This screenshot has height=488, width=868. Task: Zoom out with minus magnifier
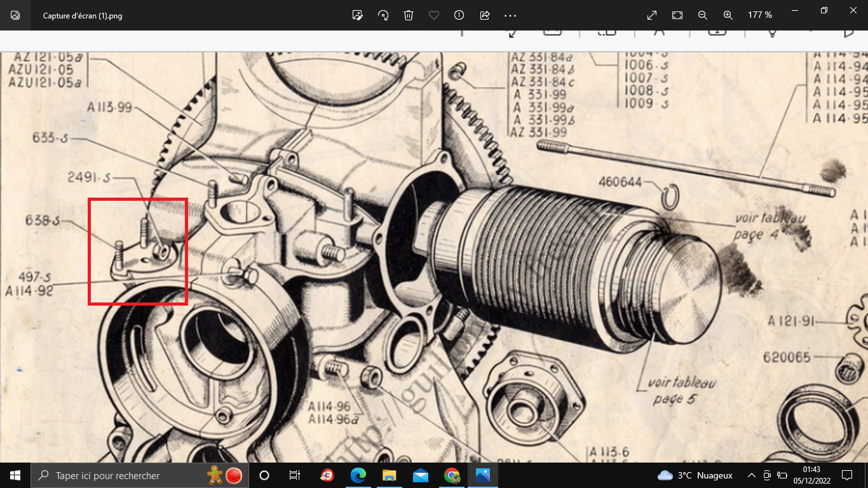(703, 15)
